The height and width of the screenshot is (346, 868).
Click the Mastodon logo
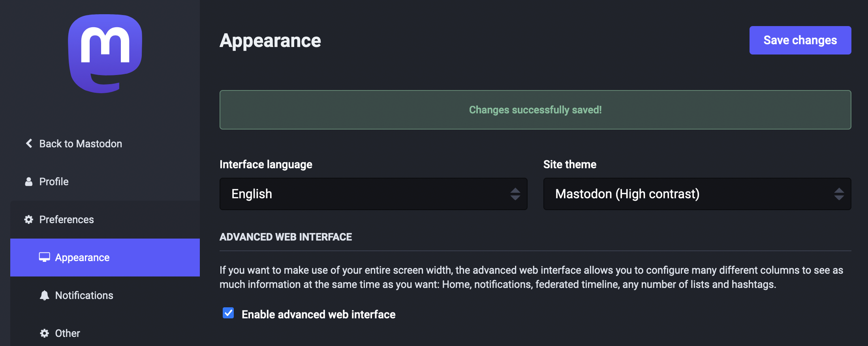[x=105, y=54]
